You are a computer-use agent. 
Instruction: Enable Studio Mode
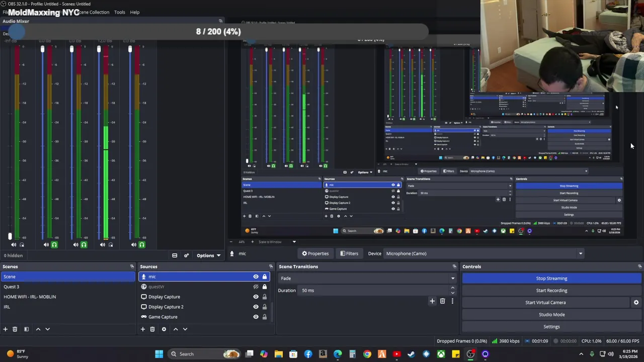[551, 314]
